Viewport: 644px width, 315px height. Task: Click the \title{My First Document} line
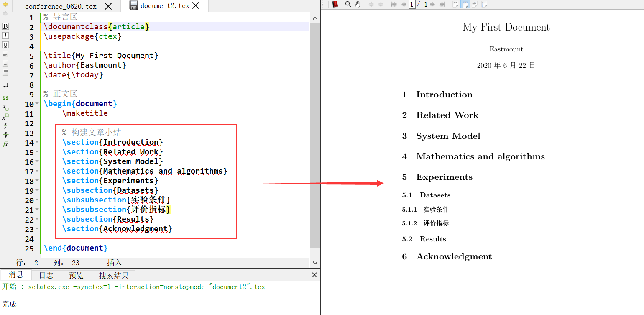(x=101, y=56)
